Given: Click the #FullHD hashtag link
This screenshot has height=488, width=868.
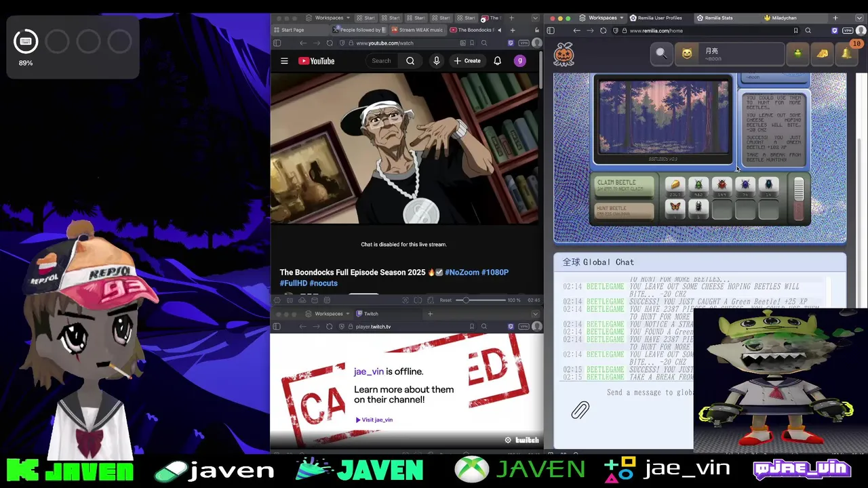Looking at the screenshot, I should 293,283.
